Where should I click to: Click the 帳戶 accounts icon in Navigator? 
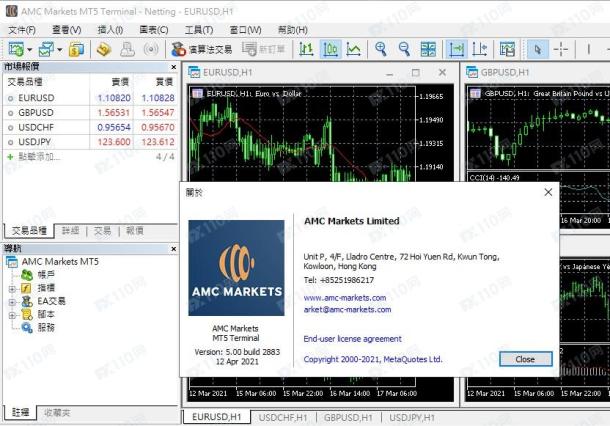click(27, 275)
